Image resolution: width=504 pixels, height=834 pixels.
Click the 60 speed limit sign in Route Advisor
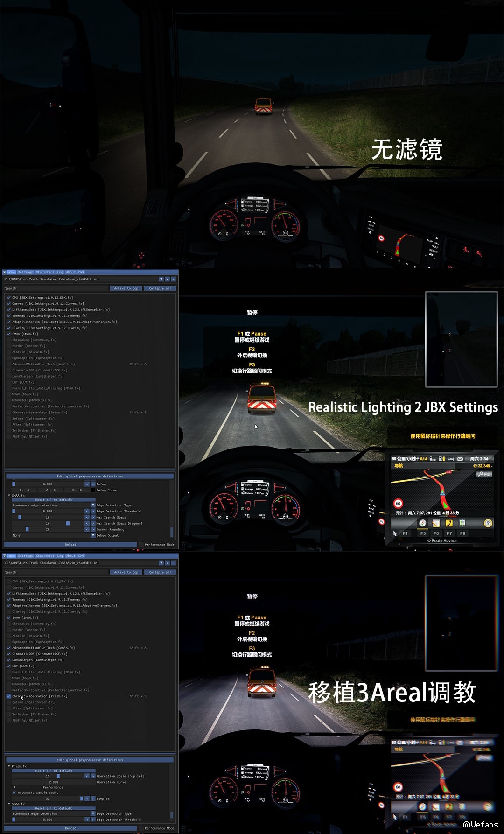point(398,504)
